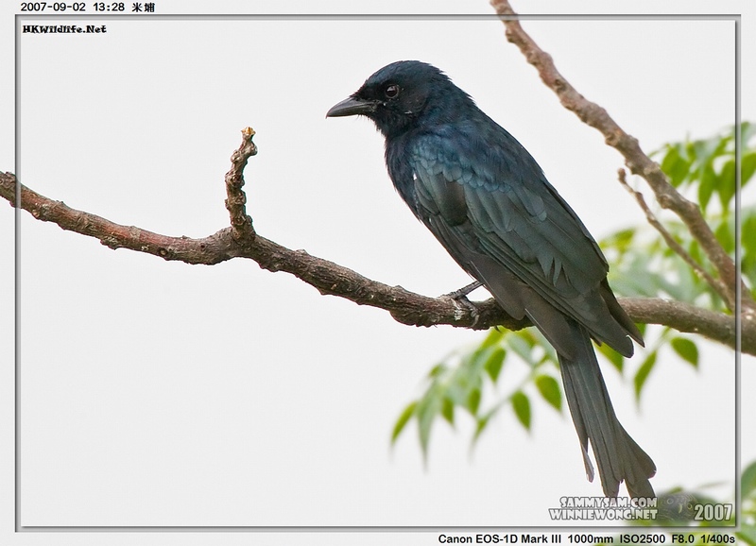Viewport: 756px width, 546px height.
Task: Click the 13:28 time stamp
Action: (x=109, y=7)
